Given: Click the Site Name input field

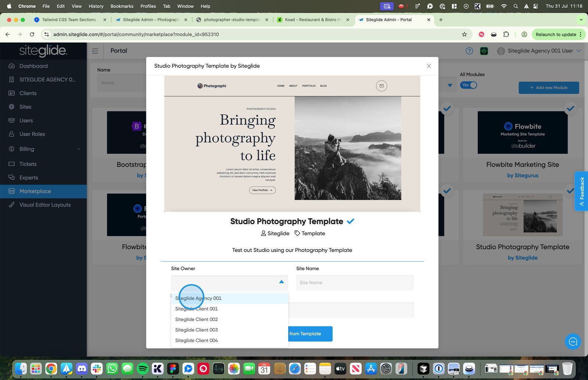Looking at the screenshot, I should (355, 283).
